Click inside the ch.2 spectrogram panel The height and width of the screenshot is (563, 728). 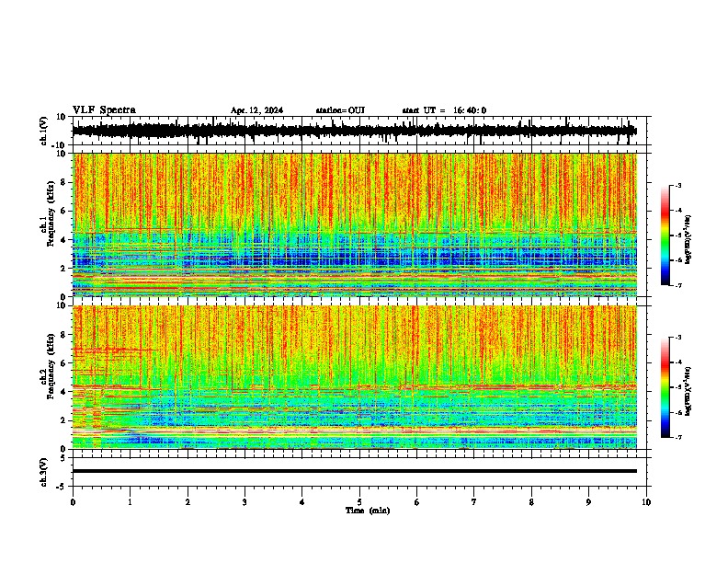355,377
